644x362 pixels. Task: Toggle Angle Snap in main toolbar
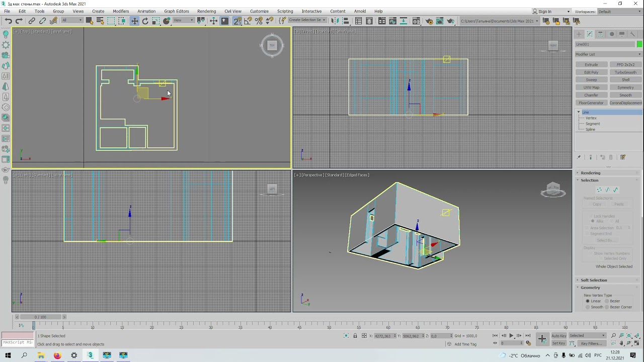pyautogui.click(x=248, y=21)
